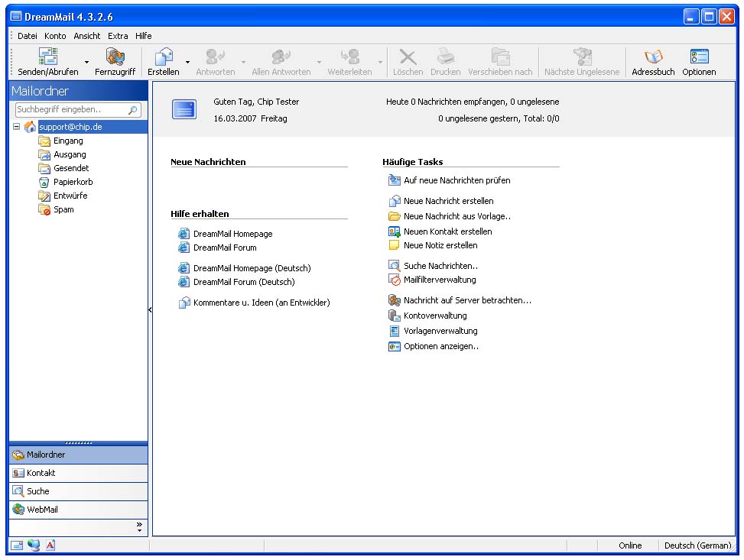Switch to the WebMail pane
Viewport: 744px width, 560px height.
[78, 510]
